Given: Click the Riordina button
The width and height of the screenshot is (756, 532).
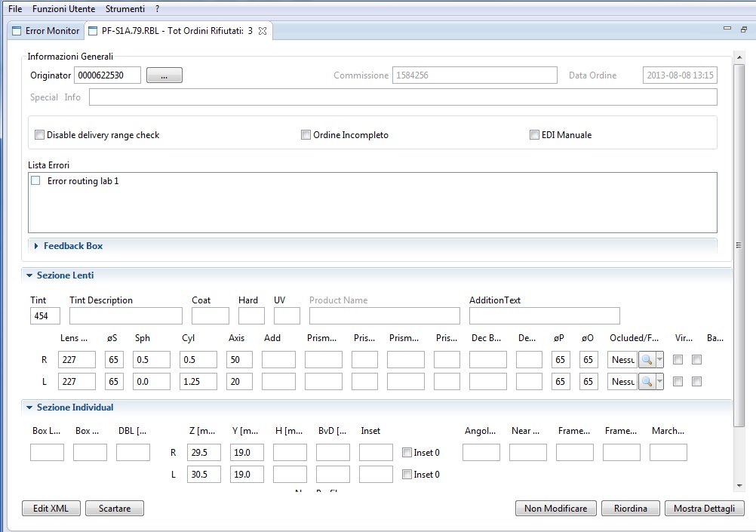Looking at the screenshot, I should pos(631,509).
